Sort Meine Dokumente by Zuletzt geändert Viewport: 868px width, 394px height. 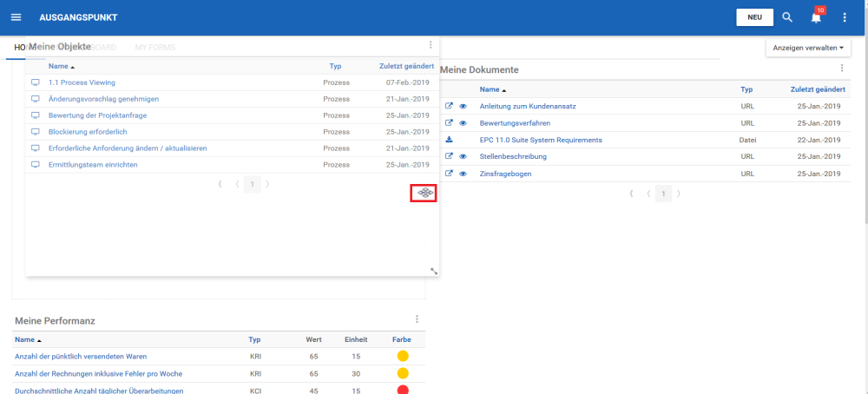point(818,89)
